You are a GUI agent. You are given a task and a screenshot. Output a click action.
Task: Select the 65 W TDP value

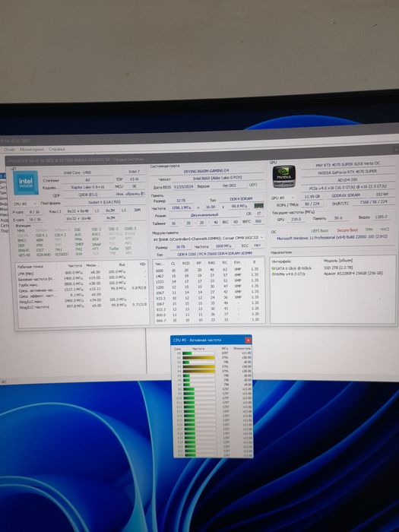click(x=135, y=179)
